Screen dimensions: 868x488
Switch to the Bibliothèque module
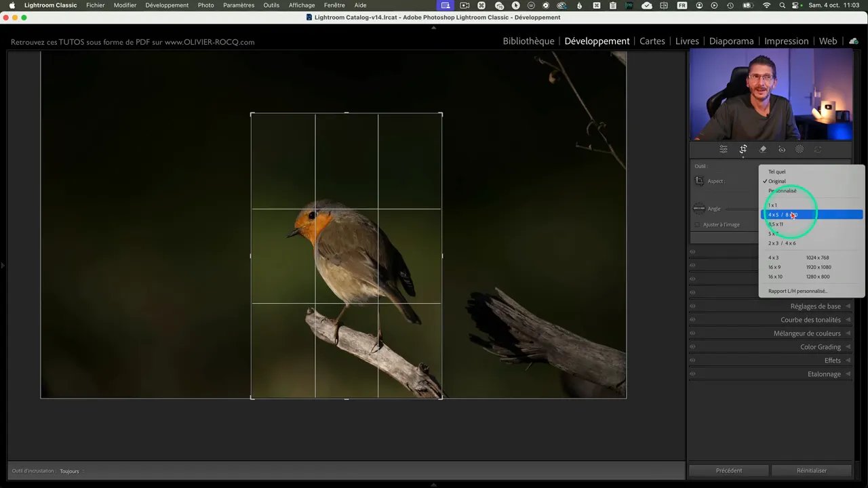[x=528, y=41]
